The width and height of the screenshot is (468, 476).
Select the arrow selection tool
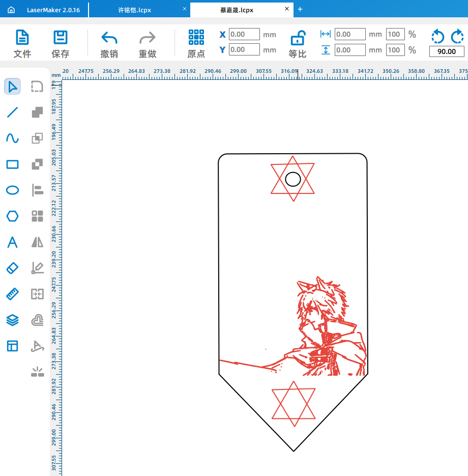click(13, 87)
